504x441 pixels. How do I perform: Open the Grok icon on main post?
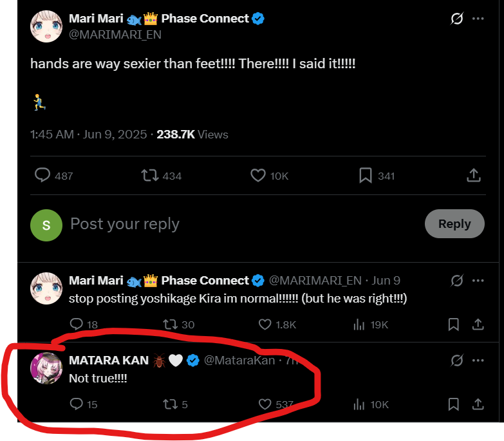coord(456,19)
